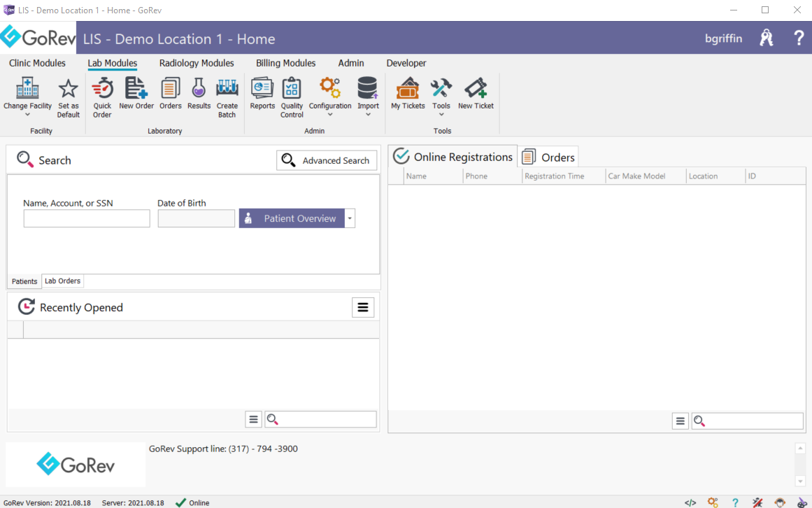Click scroll up arrow in support panel
812x508 pixels.
(x=800, y=449)
